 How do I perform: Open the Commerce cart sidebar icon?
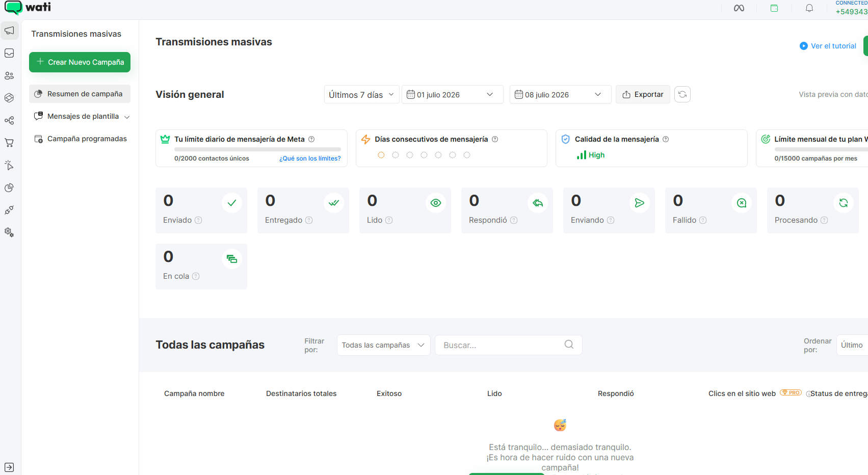point(9,143)
